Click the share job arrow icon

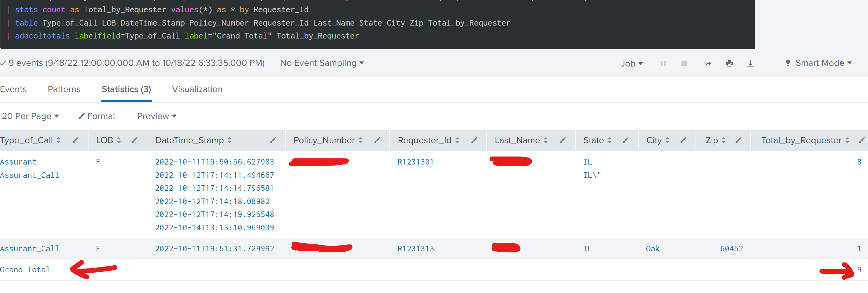708,64
